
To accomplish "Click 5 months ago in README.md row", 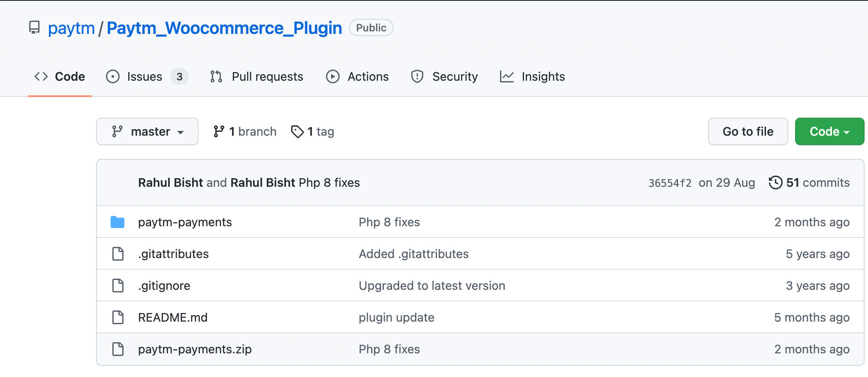I will (812, 317).
